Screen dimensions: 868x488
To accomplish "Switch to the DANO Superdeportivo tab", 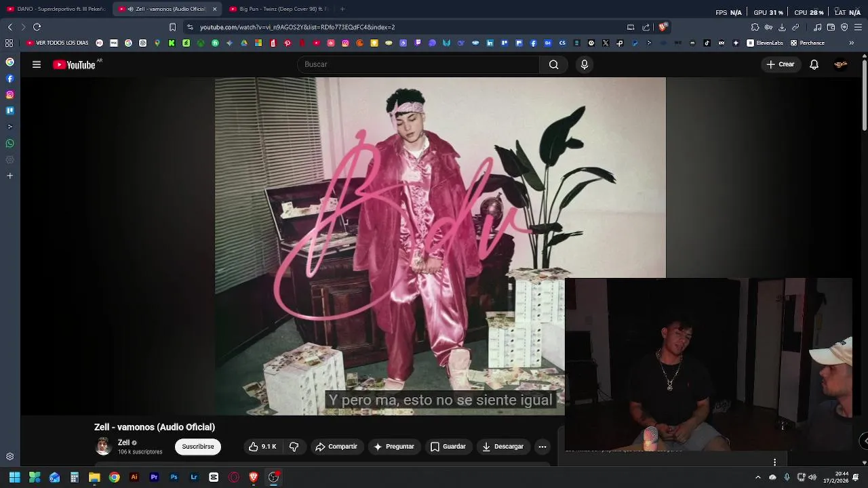I will 56,9.
